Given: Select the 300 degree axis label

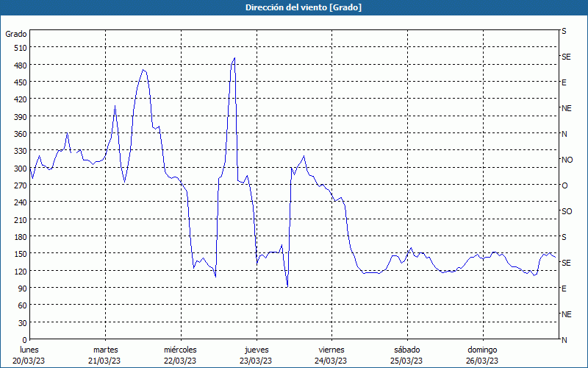Looking at the screenshot, I should coord(21,169).
